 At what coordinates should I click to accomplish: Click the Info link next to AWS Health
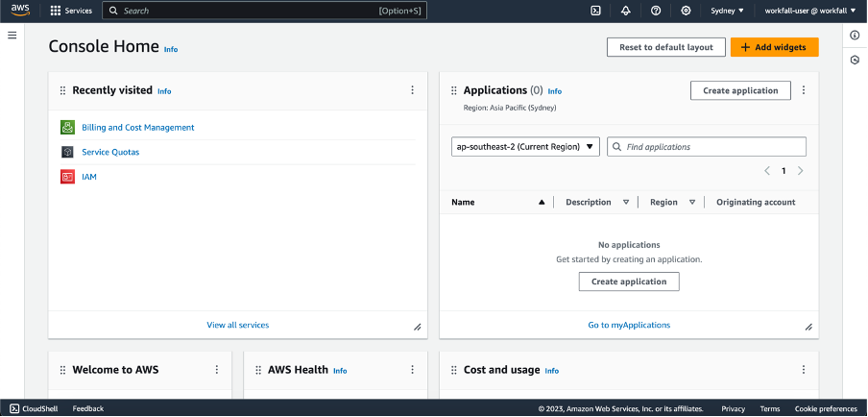pos(340,371)
